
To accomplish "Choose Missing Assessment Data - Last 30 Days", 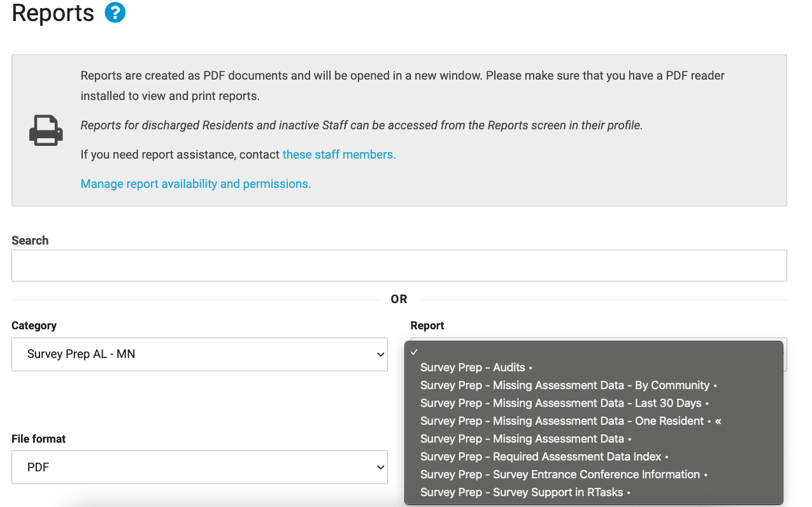I will [x=560, y=403].
